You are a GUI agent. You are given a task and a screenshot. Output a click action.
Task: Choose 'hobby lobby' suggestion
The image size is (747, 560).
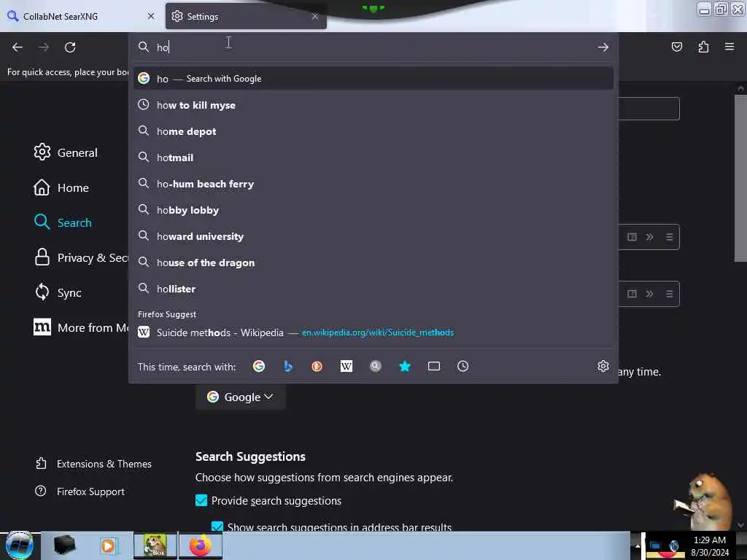[373, 210]
